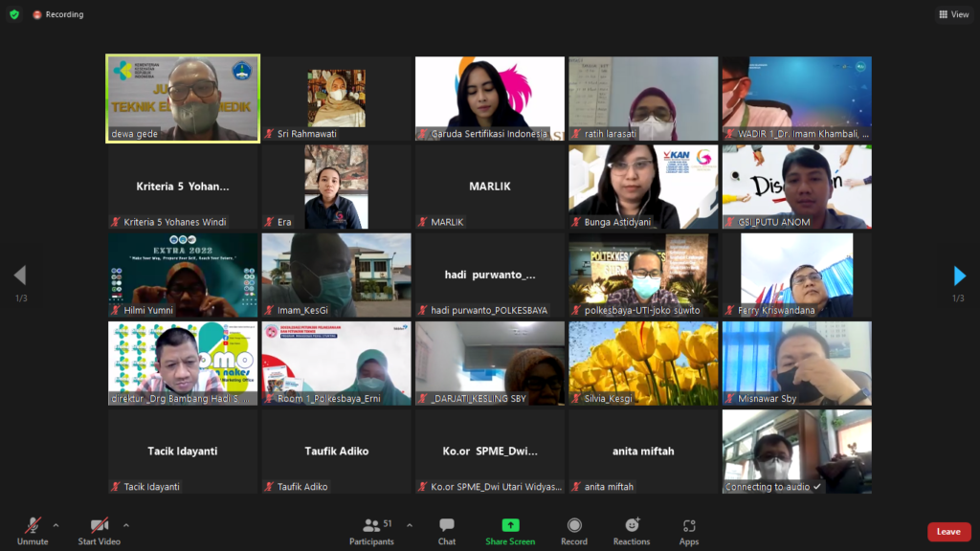Select Imam_KesGi's video tile
The image size is (980, 551).
click(x=336, y=275)
